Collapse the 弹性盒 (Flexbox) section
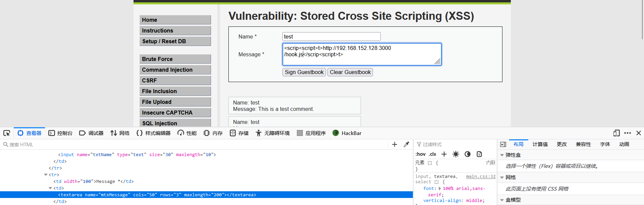The height and width of the screenshot is (205, 644). 502,155
